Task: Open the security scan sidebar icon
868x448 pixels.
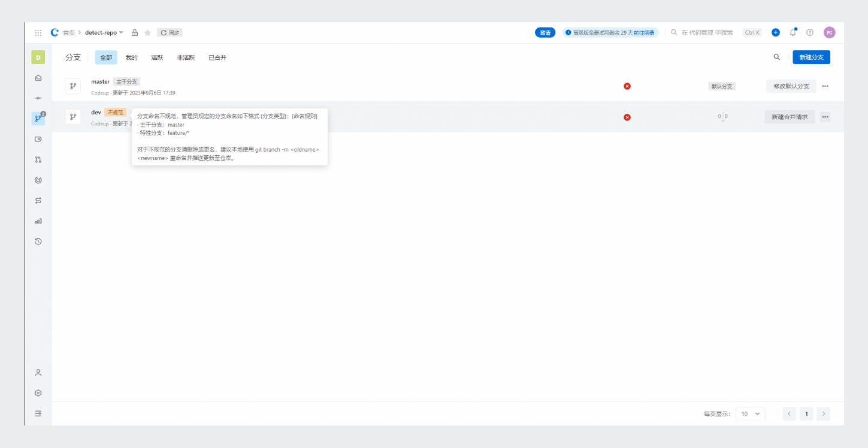Action: pos(38,180)
